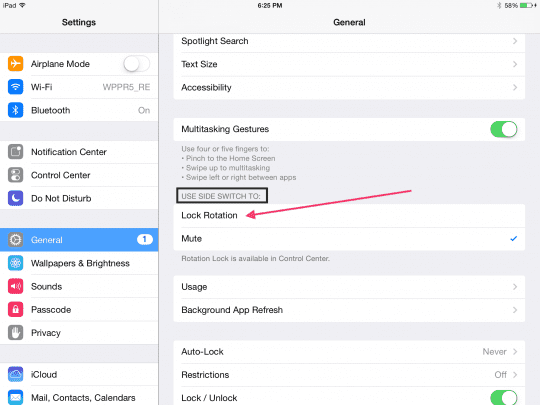Image resolution: width=540 pixels, height=405 pixels.
Task: Toggle the Airplane Mode switch
Action: pyautogui.click(x=137, y=64)
